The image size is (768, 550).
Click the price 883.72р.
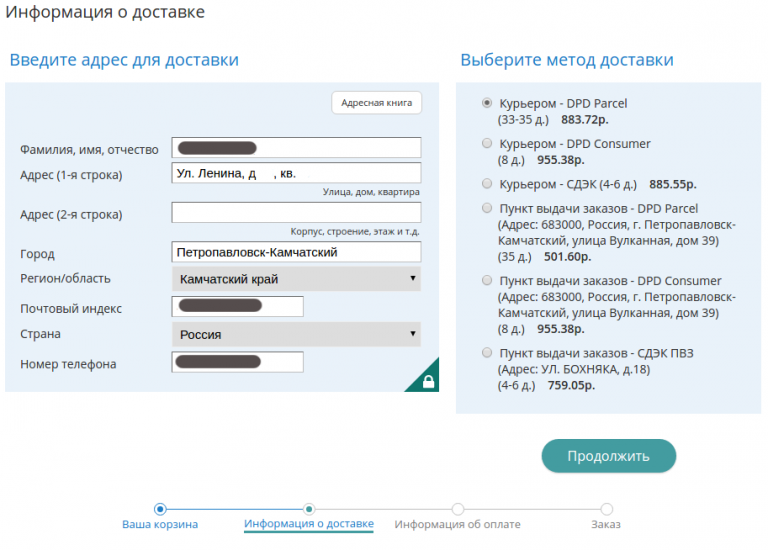tap(584, 120)
